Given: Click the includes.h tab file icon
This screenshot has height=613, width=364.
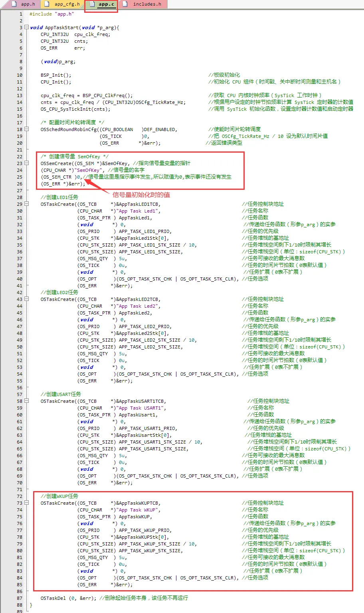Looking at the screenshot, I should 125,4.
